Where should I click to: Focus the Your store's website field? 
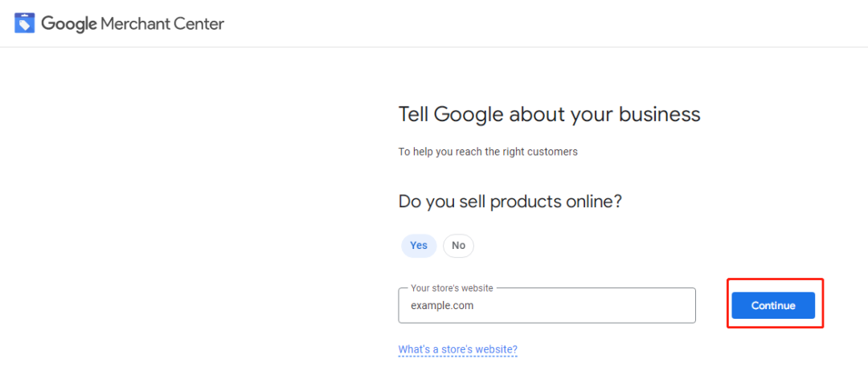pyautogui.click(x=547, y=305)
